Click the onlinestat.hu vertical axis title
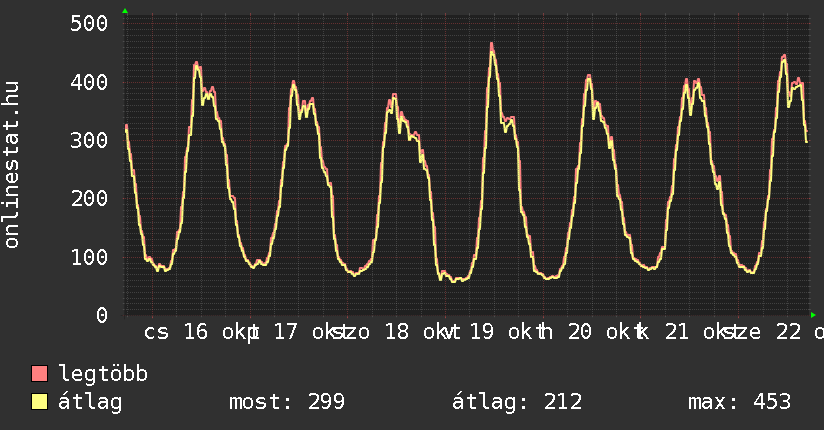This screenshot has width=824, height=430. click(x=12, y=165)
